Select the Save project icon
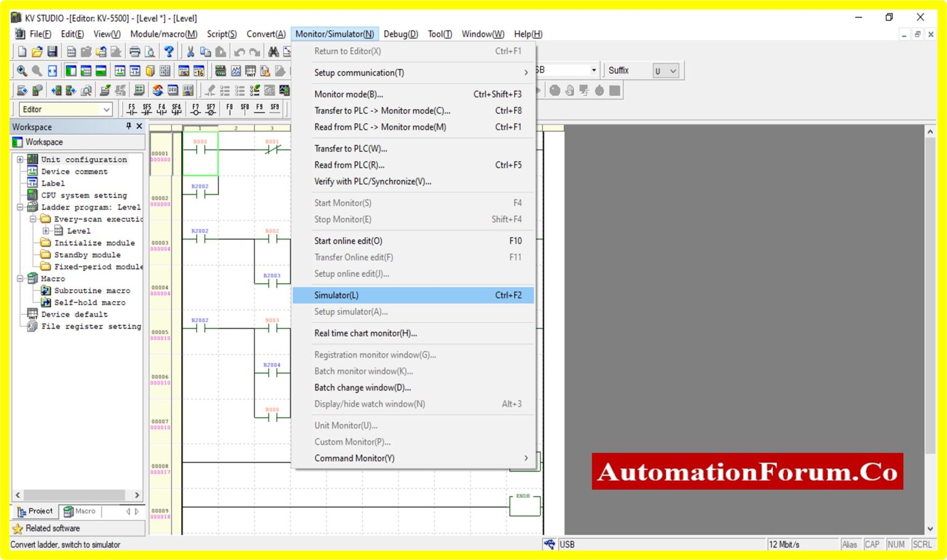 click(x=52, y=51)
